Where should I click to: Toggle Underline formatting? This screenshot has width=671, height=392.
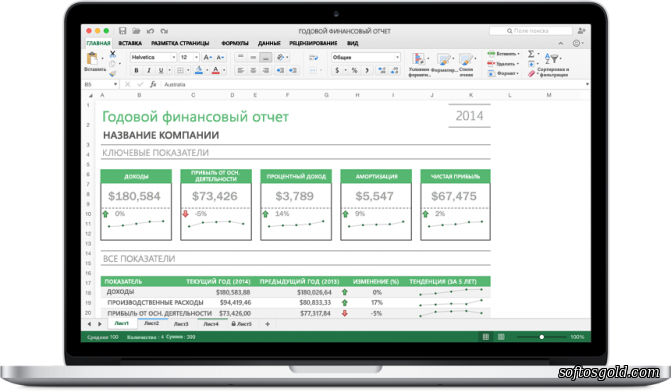point(161,70)
